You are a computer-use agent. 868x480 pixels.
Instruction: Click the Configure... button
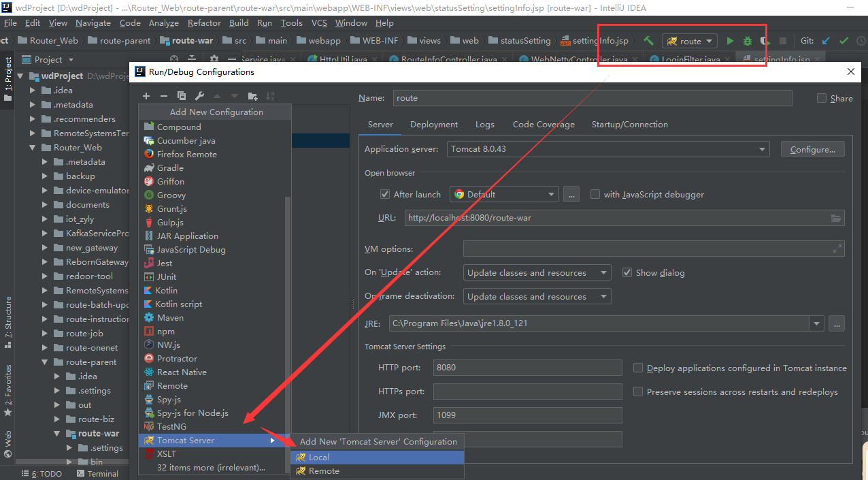(x=813, y=149)
